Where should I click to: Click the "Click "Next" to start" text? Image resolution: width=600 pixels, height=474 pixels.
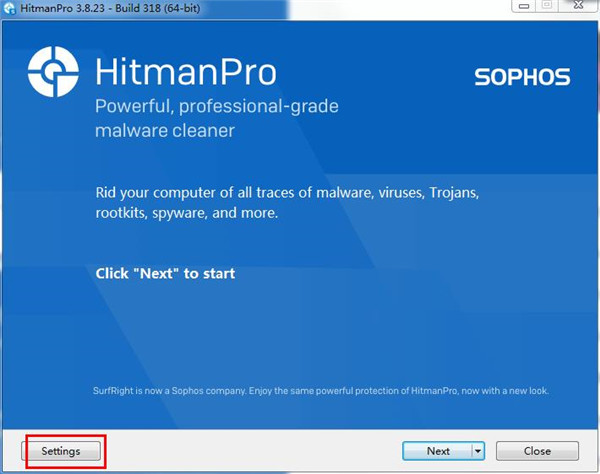tap(165, 274)
